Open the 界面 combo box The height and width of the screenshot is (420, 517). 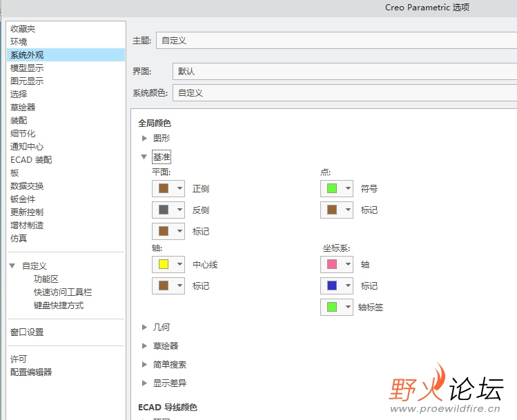[x=344, y=72]
